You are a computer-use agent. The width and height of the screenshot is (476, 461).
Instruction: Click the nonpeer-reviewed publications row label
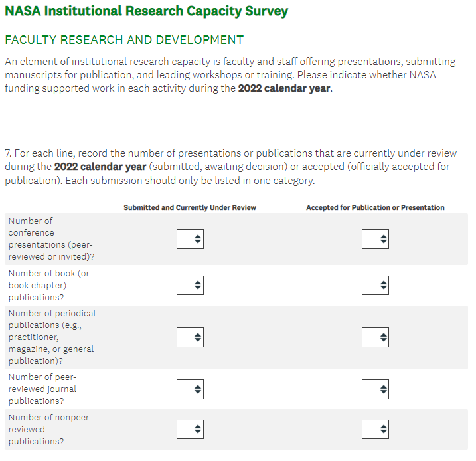point(50,429)
